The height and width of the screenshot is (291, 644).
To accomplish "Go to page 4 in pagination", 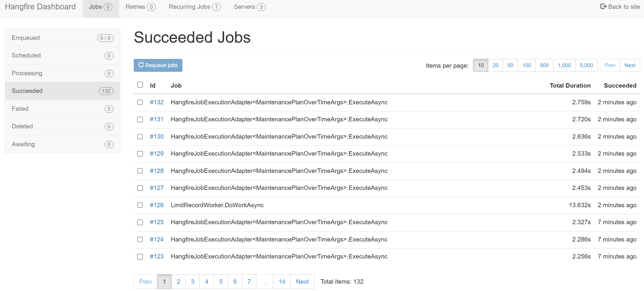I will tap(207, 282).
